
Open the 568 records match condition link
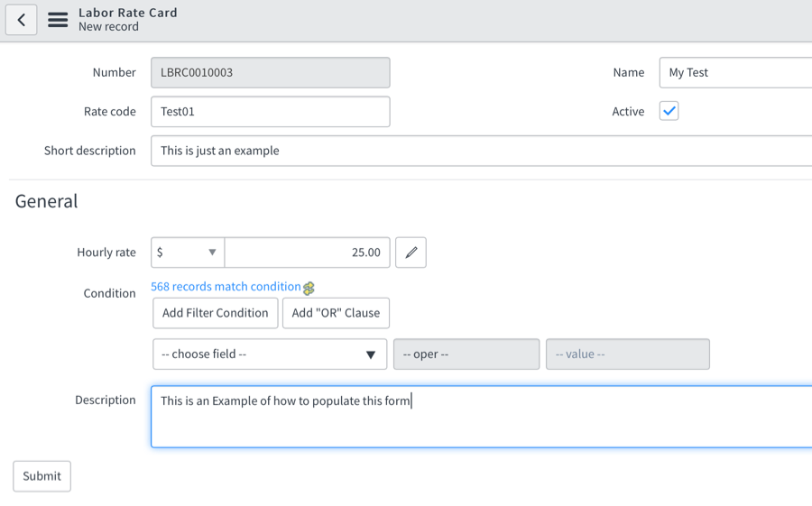point(226,287)
